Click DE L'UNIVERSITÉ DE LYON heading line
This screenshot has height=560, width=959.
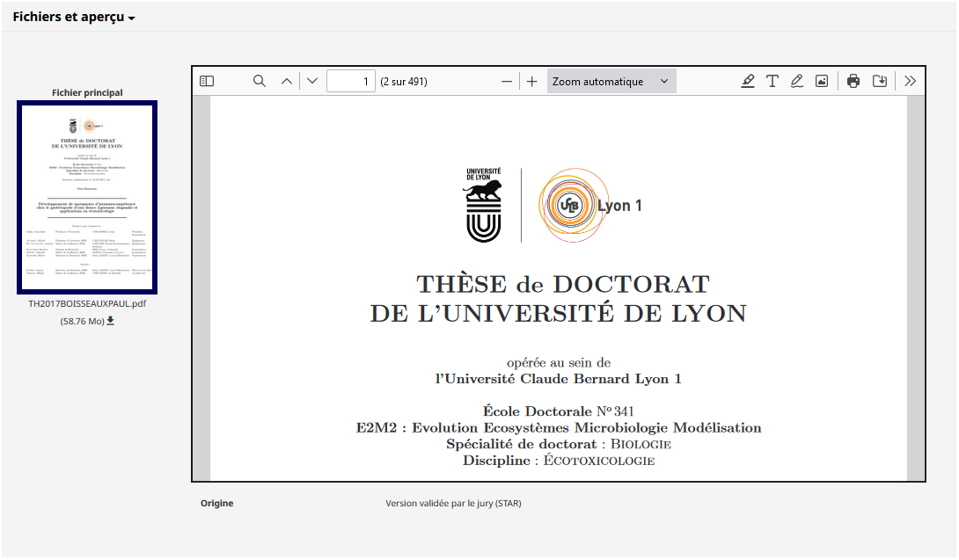(x=559, y=314)
